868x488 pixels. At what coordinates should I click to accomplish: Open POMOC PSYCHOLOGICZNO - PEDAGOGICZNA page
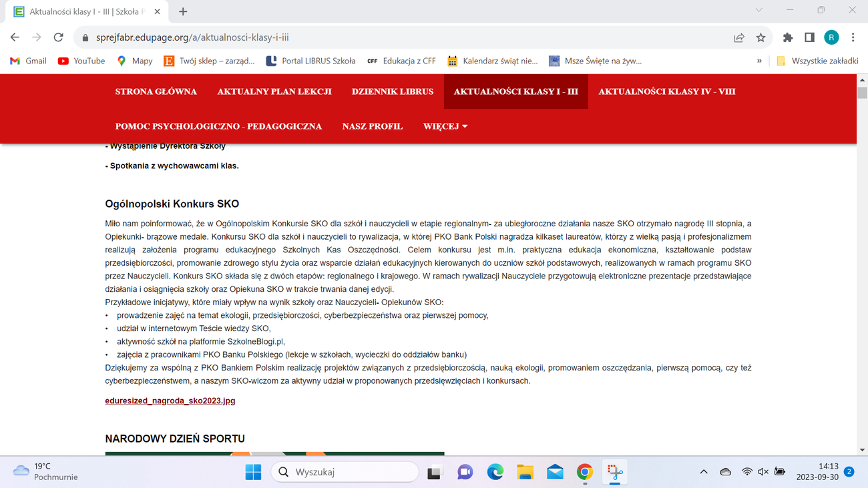click(x=218, y=126)
